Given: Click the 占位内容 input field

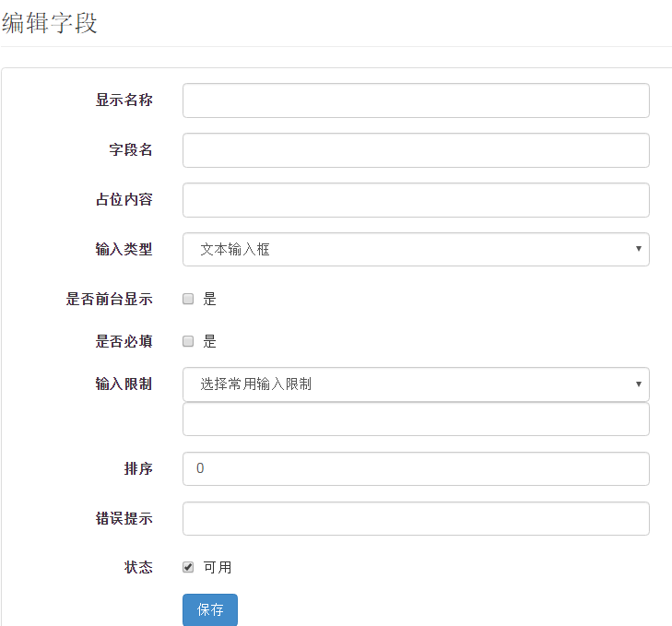Looking at the screenshot, I should [416, 200].
